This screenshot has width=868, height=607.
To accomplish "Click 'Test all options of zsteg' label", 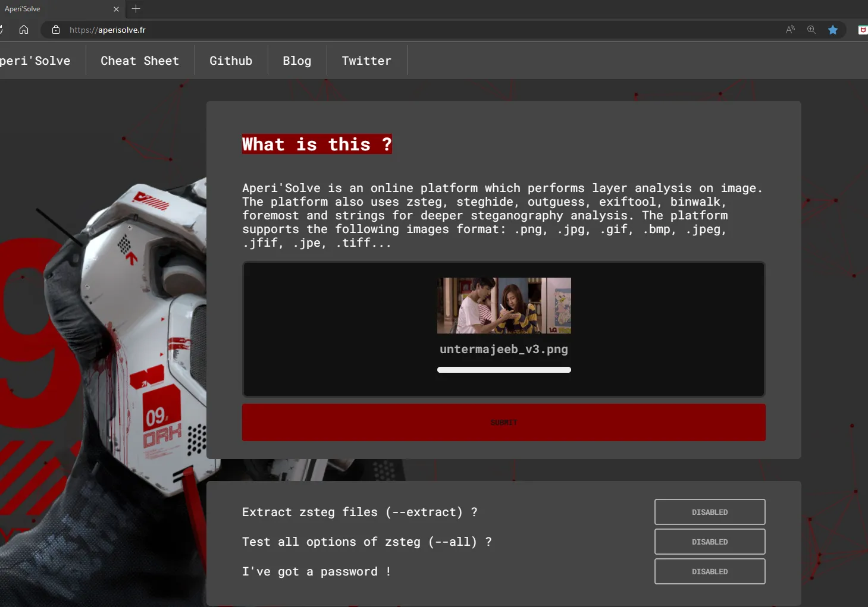I will pyautogui.click(x=366, y=542).
